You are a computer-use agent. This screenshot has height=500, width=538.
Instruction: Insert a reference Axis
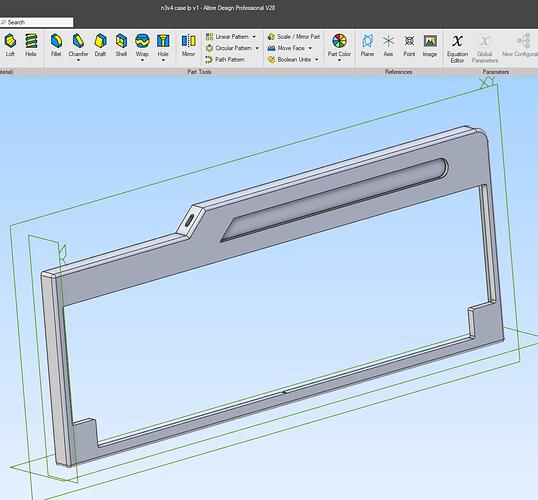388,45
